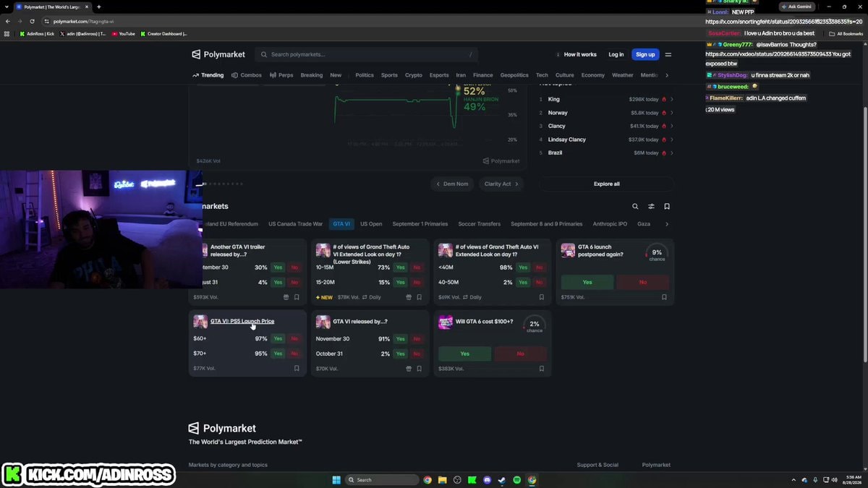
Task: Go to next featured market 'Clarity Act'
Action: [501, 184]
